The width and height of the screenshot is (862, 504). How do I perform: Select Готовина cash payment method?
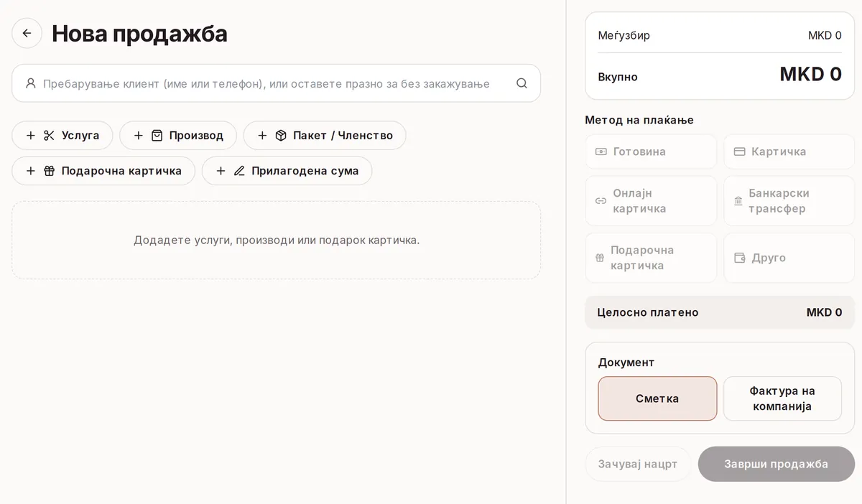[x=651, y=151]
